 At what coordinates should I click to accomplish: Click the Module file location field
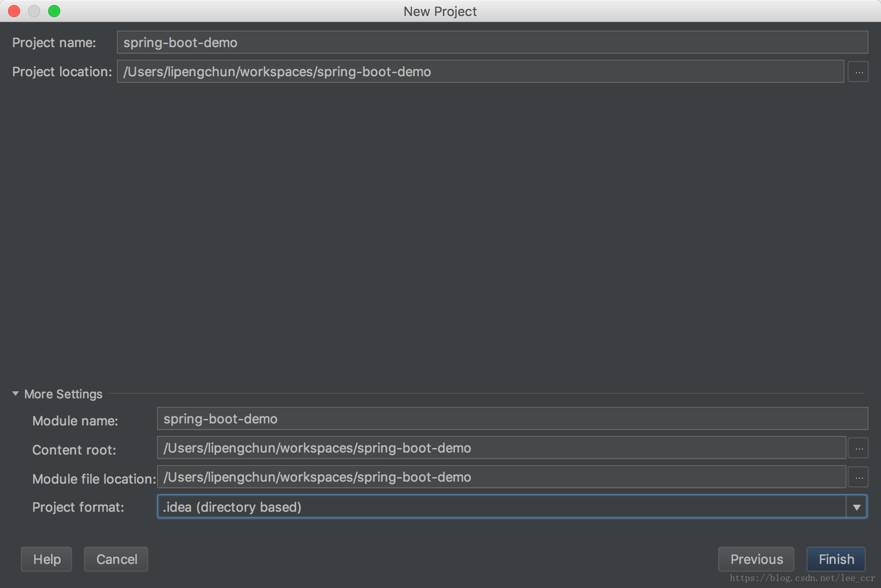pyautogui.click(x=501, y=477)
